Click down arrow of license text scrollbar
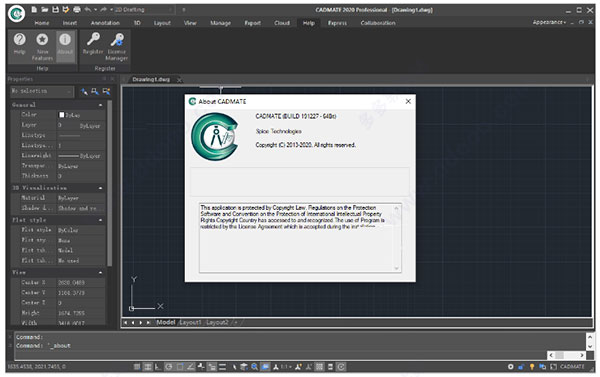The image size is (600, 377). (396, 268)
